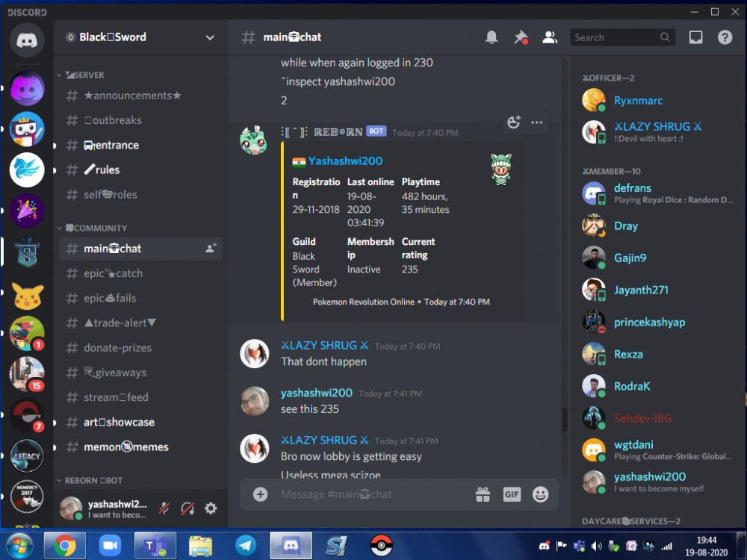Collapse the SERVER channel category
Image resolution: width=747 pixels, height=560 pixels.
click(x=84, y=75)
